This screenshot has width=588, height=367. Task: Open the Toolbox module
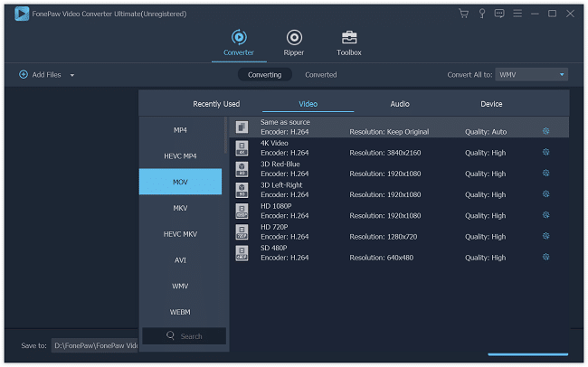349,43
